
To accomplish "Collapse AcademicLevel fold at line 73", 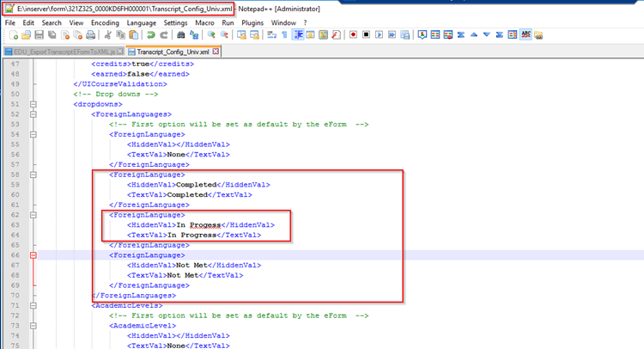I will [33, 326].
